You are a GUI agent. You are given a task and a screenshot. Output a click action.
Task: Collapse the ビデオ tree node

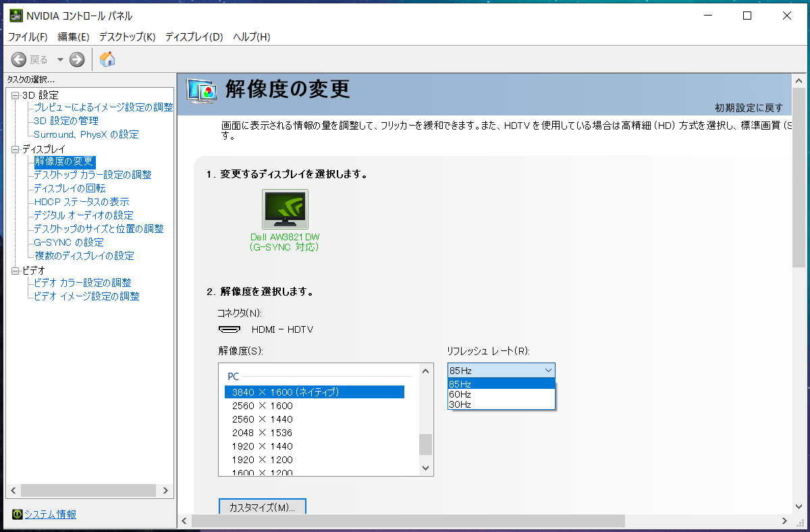pyautogui.click(x=16, y=271)
